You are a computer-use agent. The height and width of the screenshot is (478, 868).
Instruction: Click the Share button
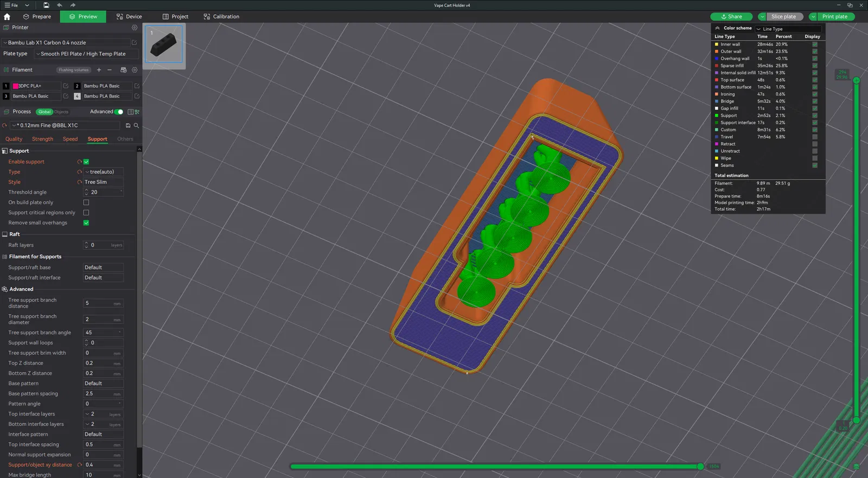tap(731, 17)
